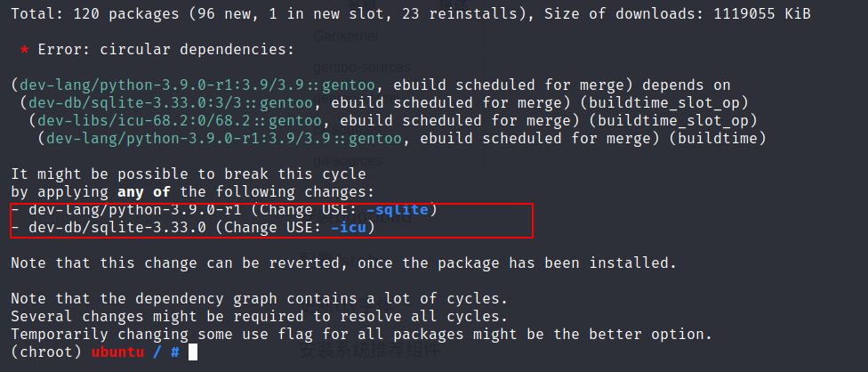Click the (chroot) prefix in the prompt
Viewport: 868px width, 372px height.
pyautogui.click(x=46, y=352)
